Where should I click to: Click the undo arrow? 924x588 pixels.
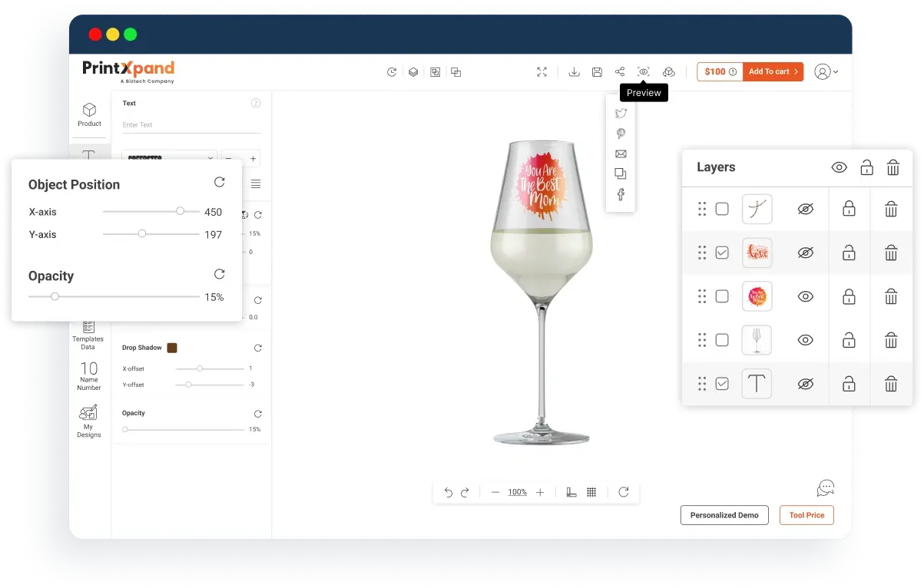pyautogui.click(x=449, y=492)
